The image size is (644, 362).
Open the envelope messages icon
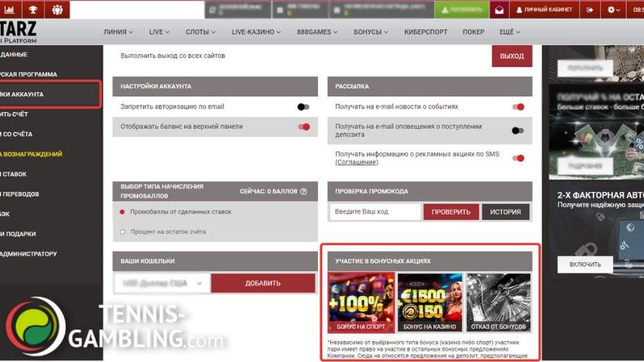point(499,10)
